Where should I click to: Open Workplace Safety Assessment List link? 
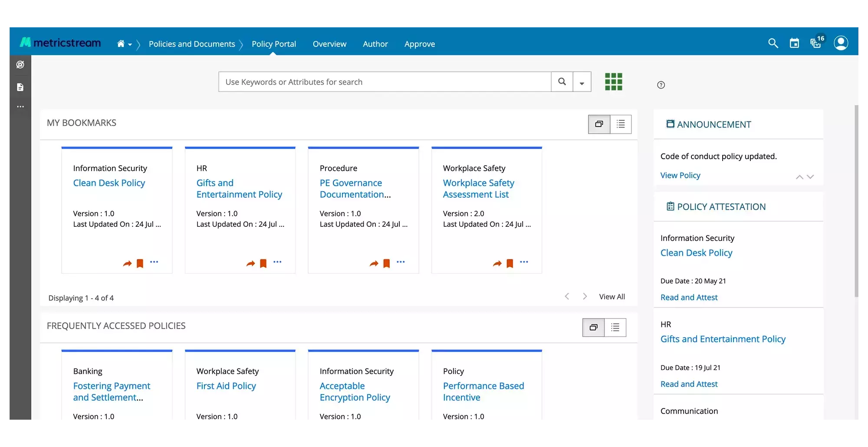[478, 189]
